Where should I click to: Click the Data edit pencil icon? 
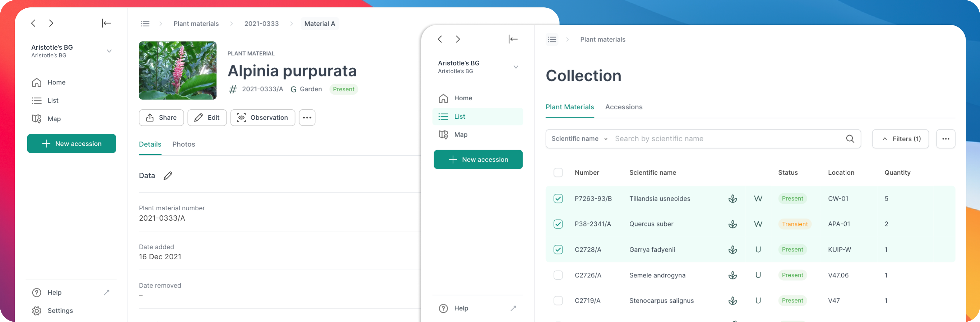(x=168, y=176)
